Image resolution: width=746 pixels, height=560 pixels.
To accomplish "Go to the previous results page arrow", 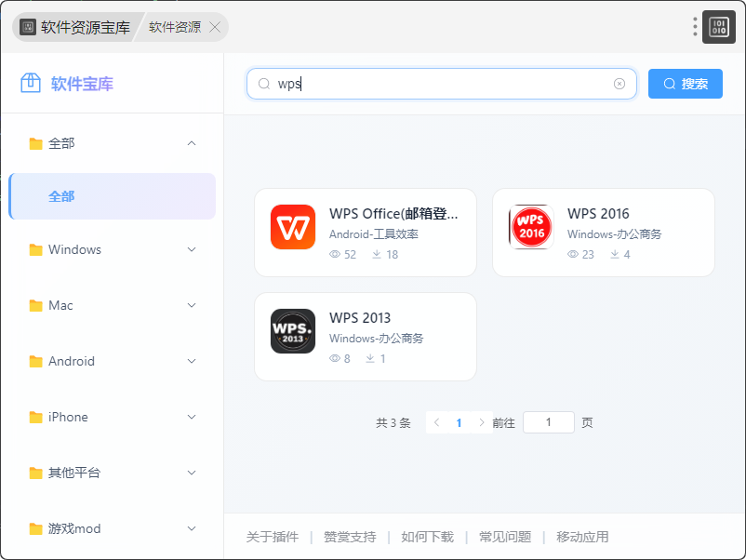I will coord(436,422).
